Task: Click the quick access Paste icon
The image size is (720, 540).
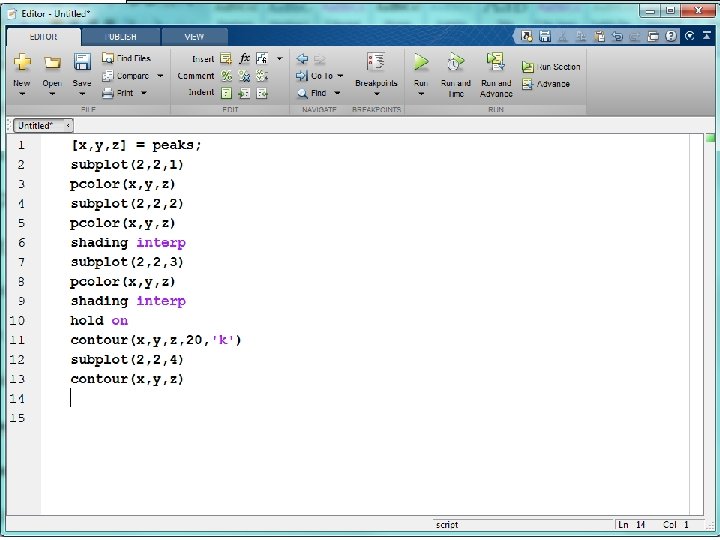Action: [x=599, y=36]
